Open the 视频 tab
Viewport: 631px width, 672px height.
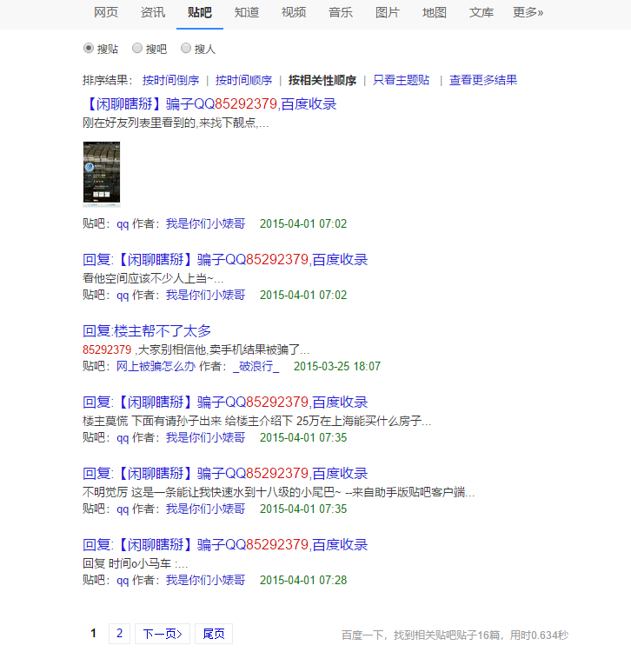click(294, 12)
